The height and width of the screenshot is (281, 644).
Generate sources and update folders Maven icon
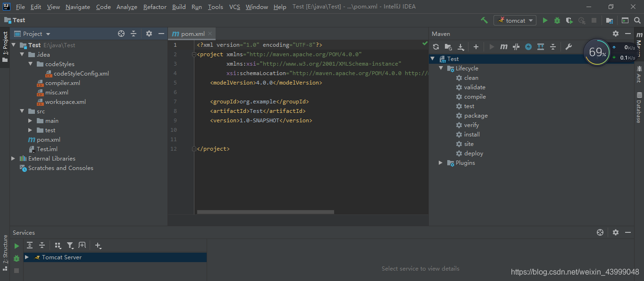coord(448,47)
